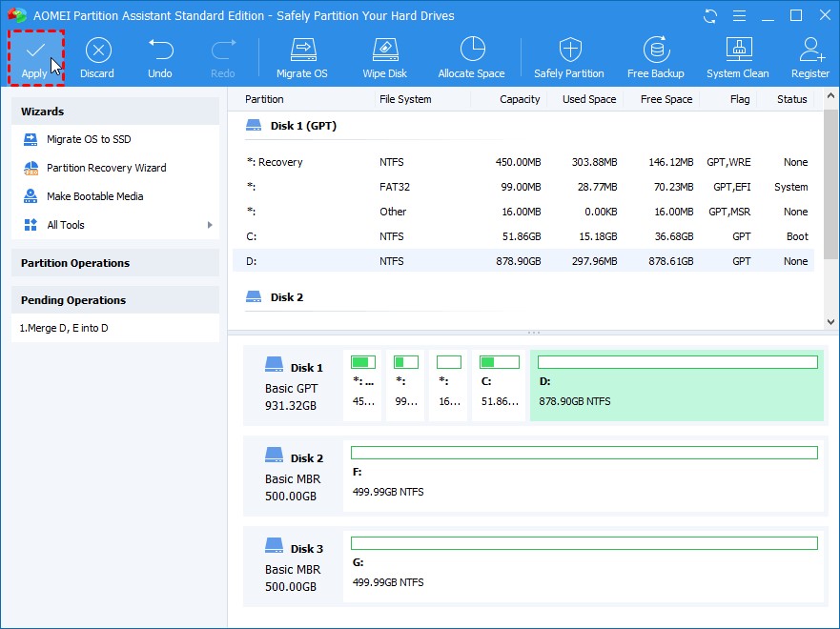Click the AOMEI app logo in title bar
This screenshot has height=629, width=840.
[x=17, y=15]
